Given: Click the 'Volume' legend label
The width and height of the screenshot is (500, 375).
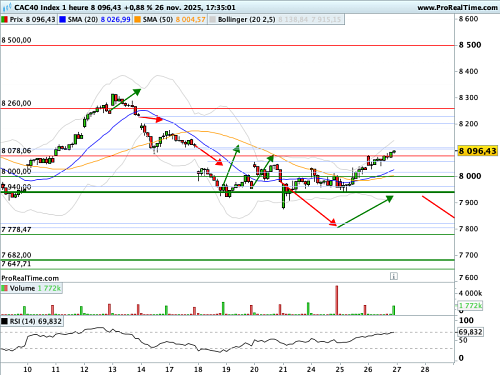Looking at the screenshot, I should tap(22, 288).
